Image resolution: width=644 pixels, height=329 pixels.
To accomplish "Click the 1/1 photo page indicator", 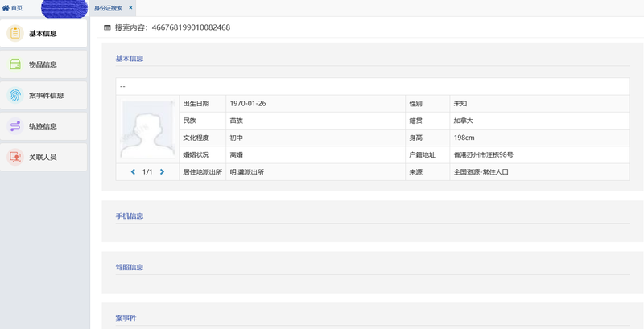I will pyautogui.click(x=147, y=172).
